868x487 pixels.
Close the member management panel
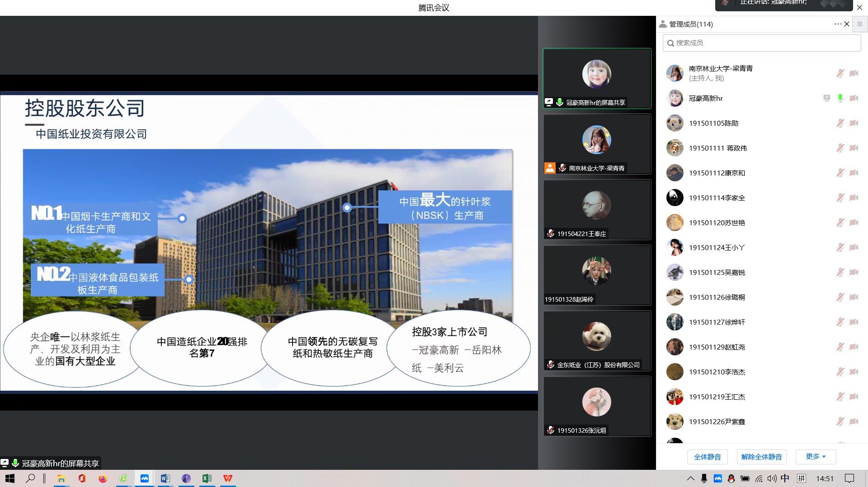click(847, 24)
